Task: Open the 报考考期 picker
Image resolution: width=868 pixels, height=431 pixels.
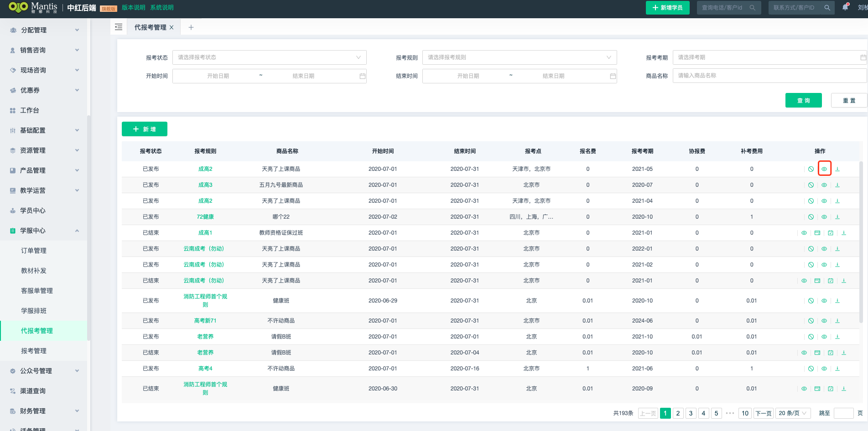Action: tap(770, 57)
